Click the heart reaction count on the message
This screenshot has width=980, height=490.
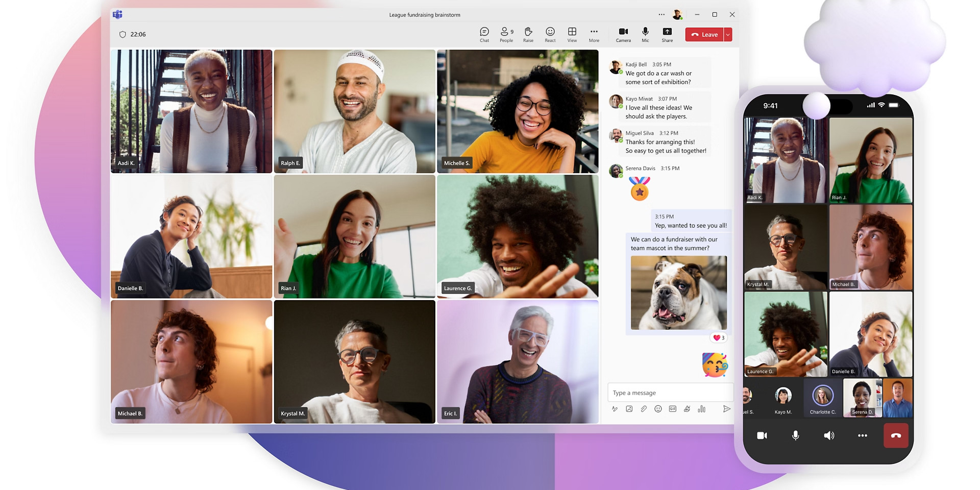(x=719, y=338)
